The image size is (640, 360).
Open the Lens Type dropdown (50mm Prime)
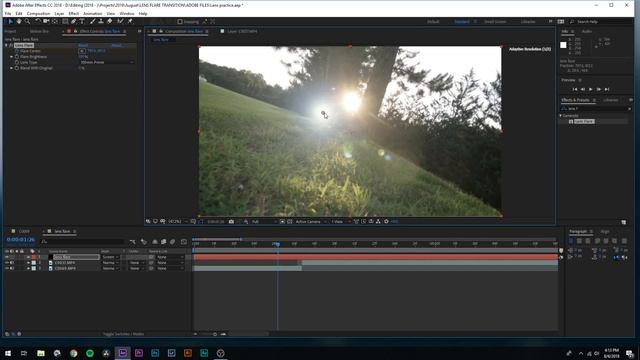click(x=107, y=62)
